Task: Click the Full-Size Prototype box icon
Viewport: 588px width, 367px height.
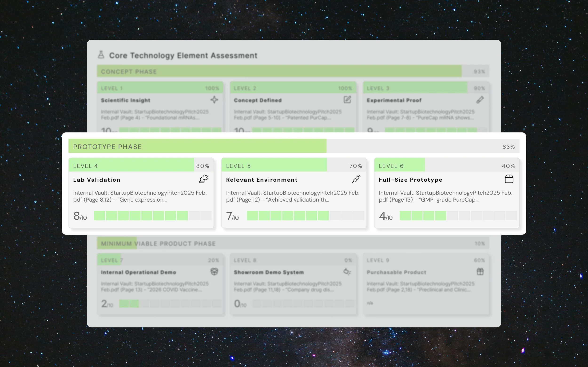Action: (509, 179)
